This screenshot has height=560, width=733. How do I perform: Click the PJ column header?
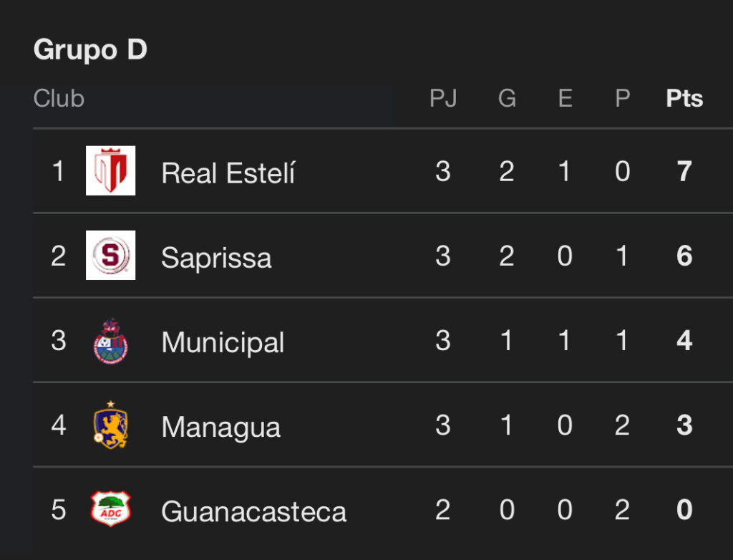443,98
